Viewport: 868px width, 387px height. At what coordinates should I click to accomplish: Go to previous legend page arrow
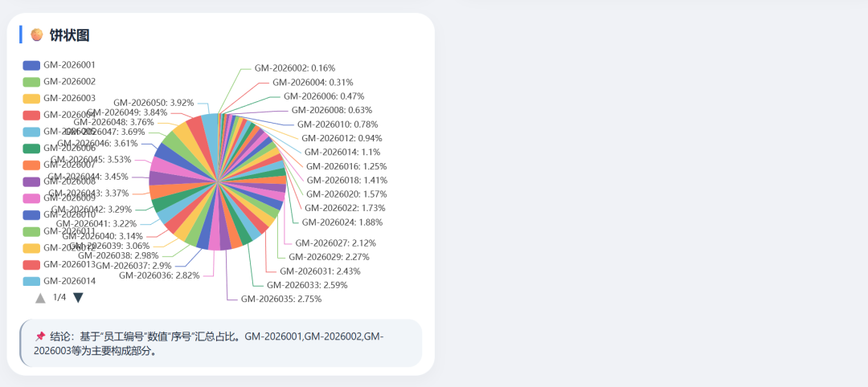click(40, 298)
